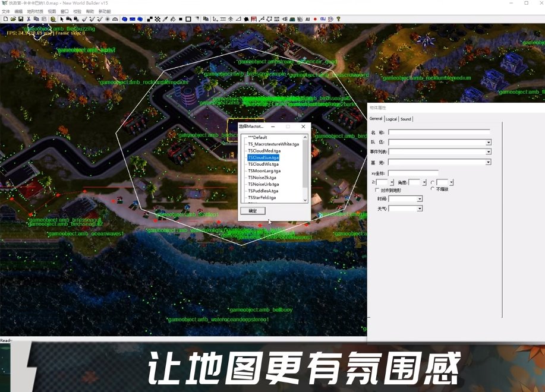This screenshot has width=545, height=392.
Task: Select the highlighted TSCloudSun.tga entry
Action: pyautogui.click(x=263, y=157)
